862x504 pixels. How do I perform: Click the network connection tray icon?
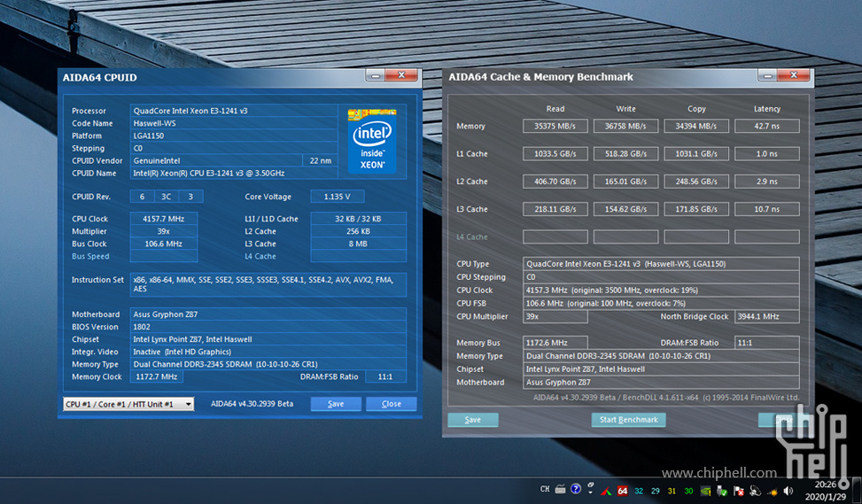coord(756,491)
